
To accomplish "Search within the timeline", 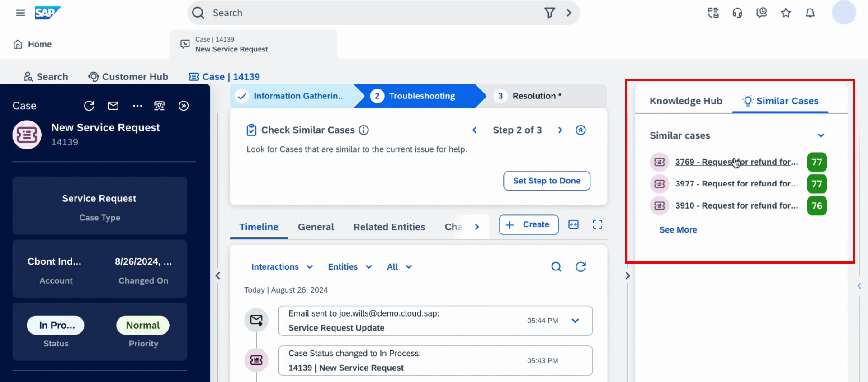I will (556, 267).
